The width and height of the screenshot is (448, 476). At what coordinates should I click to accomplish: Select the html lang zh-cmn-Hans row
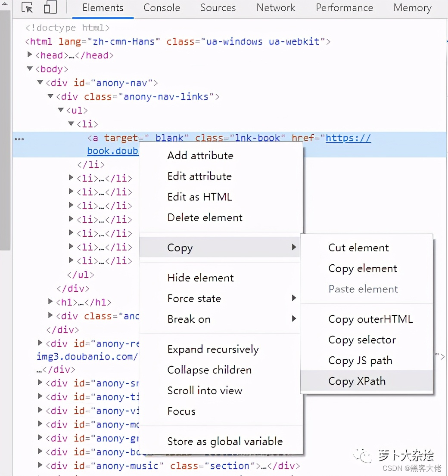178,41
